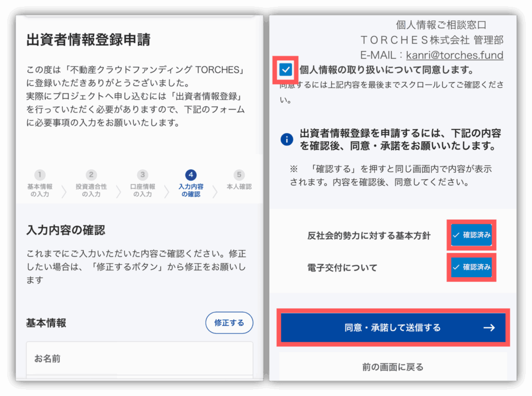The width and height of the screenshot is (532, 396).
Task: Click the arrow icon on the send button
Action: point(489,327)
